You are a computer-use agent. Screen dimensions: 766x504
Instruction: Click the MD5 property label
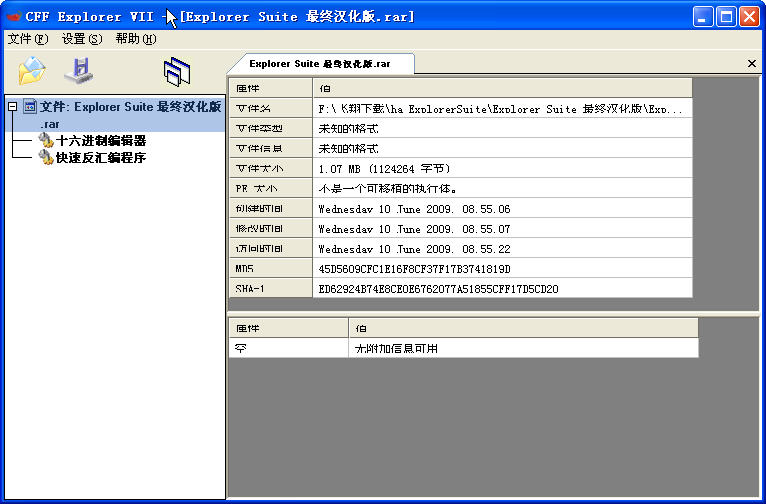coord(271,269)
